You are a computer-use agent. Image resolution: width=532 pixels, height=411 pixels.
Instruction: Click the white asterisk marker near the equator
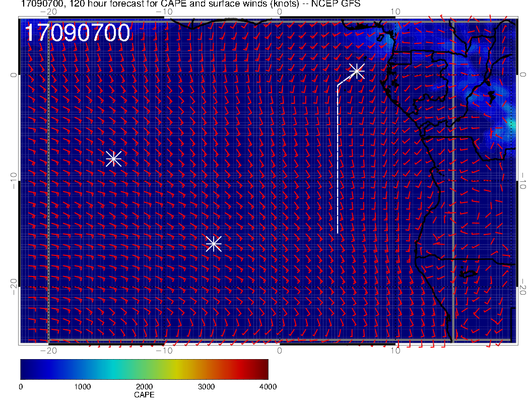point(357,71)
